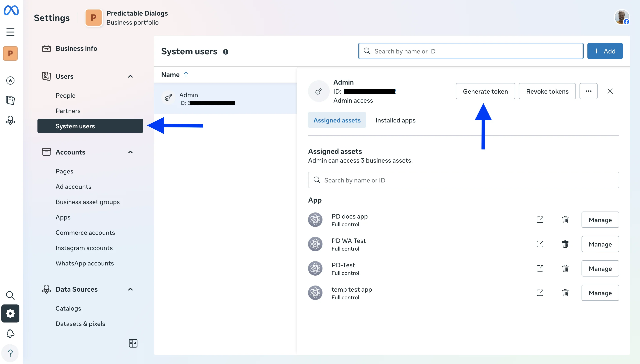Viewport: 640px width, 364px height.
Task: Open the notifications bell
Action: point(10,333)
